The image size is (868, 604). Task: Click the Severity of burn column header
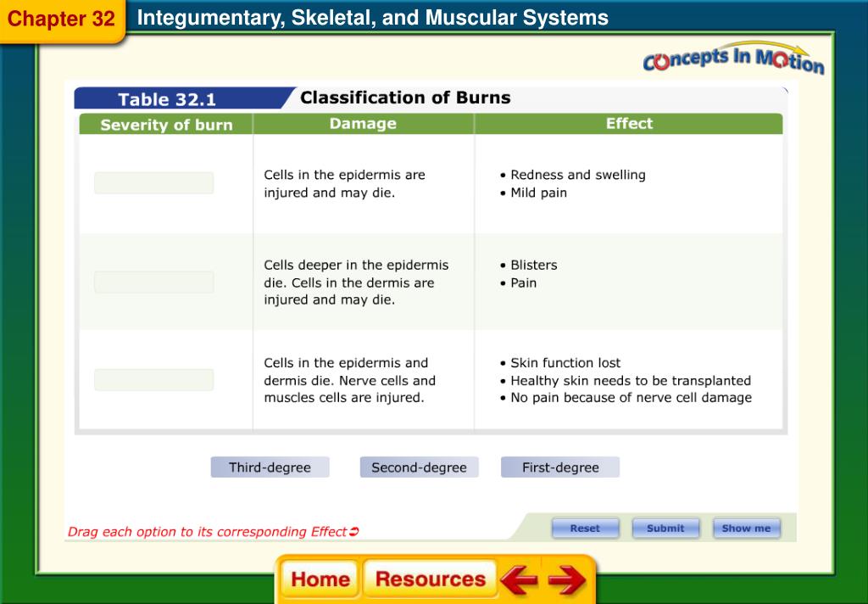click(166, 125)
